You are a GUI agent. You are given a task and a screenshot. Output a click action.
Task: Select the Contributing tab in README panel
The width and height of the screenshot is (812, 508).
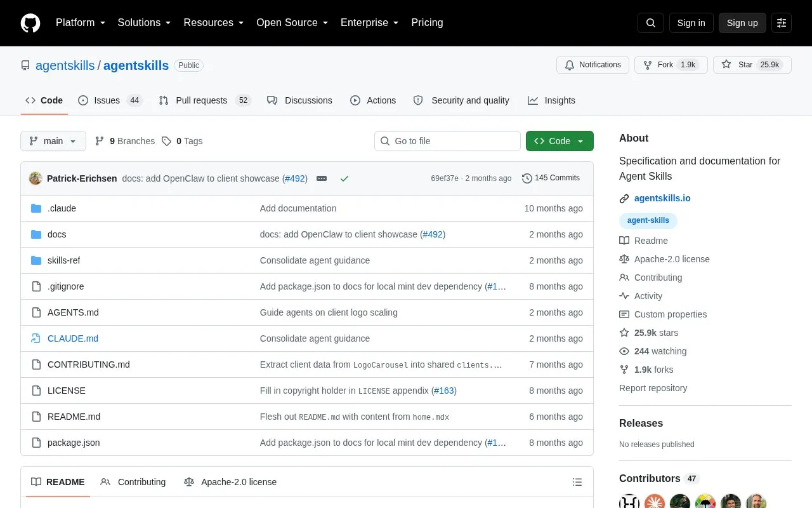(133, 482)
